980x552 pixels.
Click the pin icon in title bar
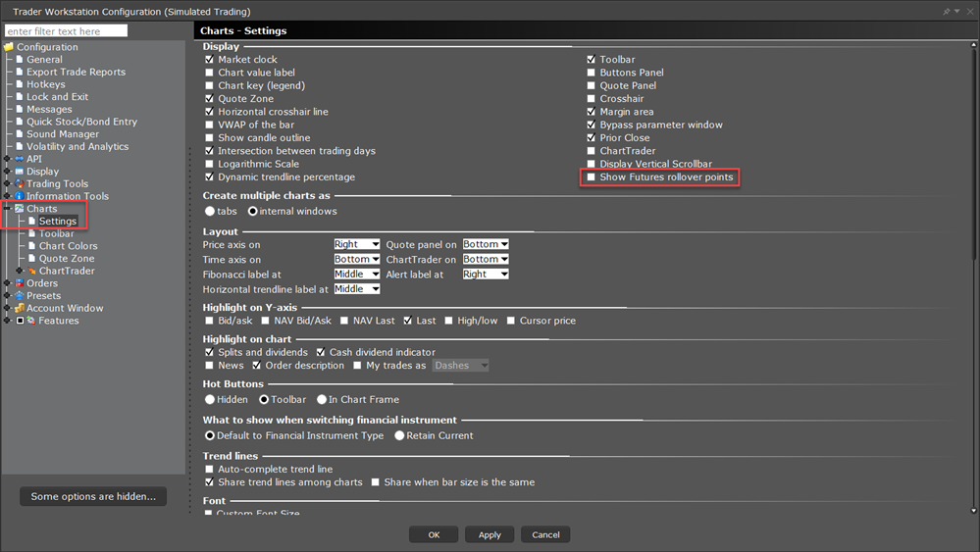pyautogui.click(x=947, y=11)
